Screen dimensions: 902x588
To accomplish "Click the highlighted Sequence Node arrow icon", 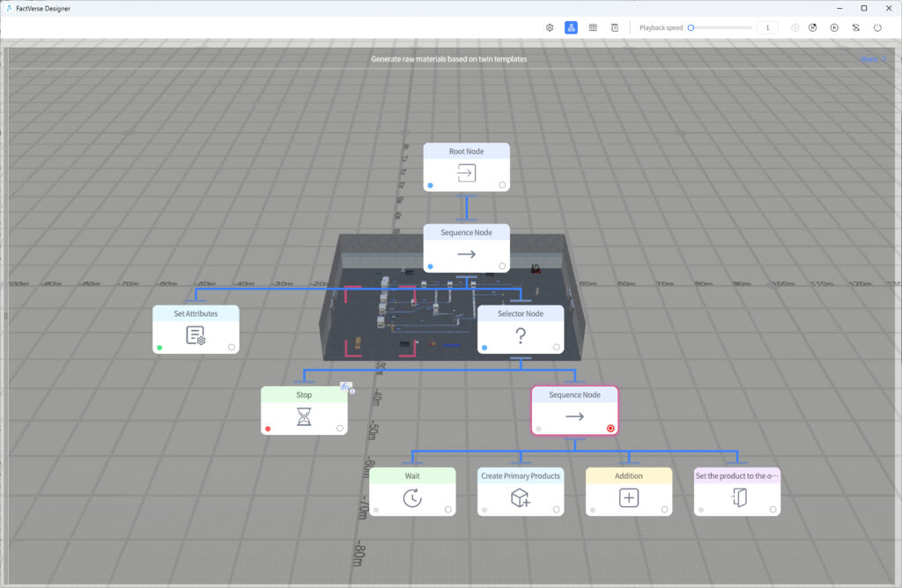I will pyautogui.click(x=574, y=416).
